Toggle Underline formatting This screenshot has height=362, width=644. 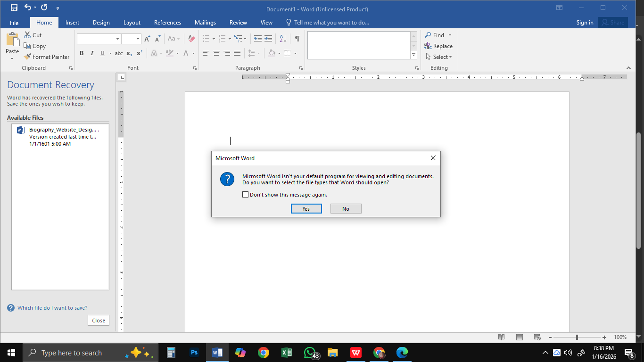(102, 53)
